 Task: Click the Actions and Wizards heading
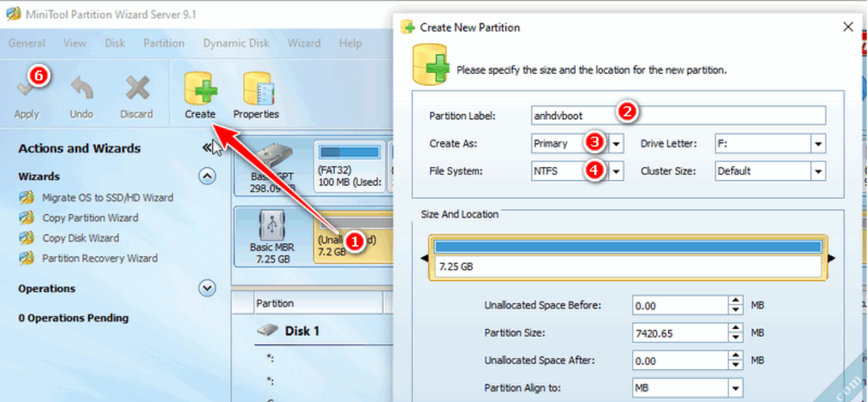pos(80,149)
